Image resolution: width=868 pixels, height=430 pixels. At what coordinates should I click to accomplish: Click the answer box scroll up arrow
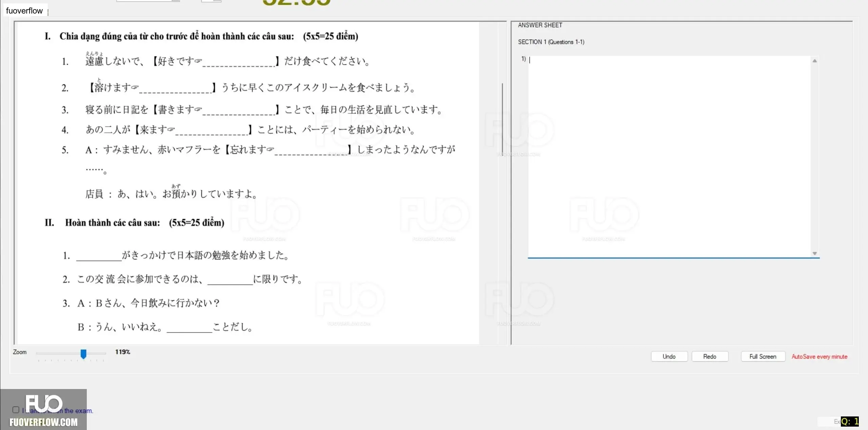pyautogui.click(x=814, y=61)
